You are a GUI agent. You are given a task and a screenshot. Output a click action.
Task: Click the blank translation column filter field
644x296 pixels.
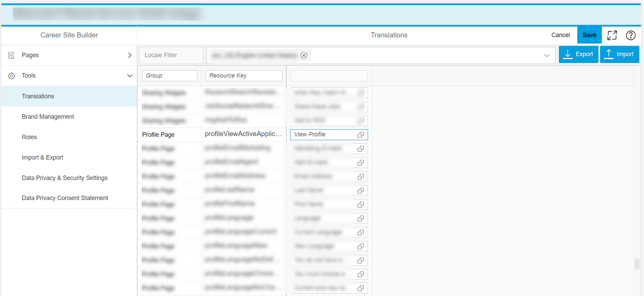[329, 76]
